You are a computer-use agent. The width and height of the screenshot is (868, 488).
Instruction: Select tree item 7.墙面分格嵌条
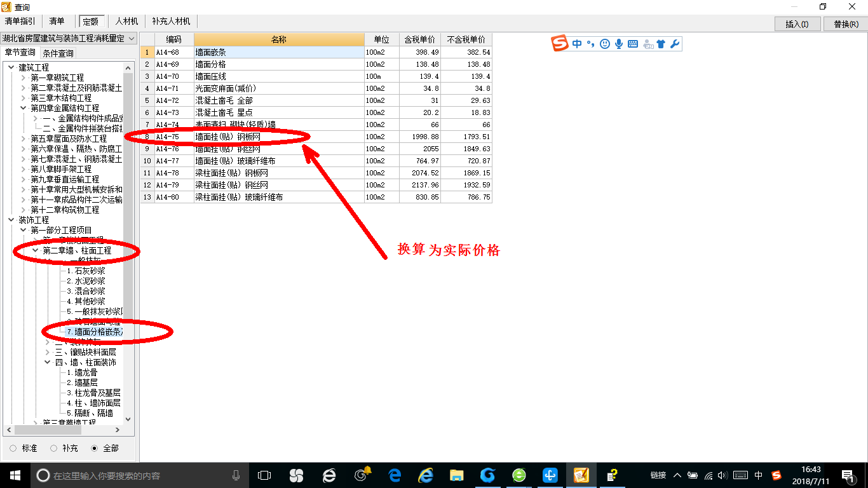point(95,332)
